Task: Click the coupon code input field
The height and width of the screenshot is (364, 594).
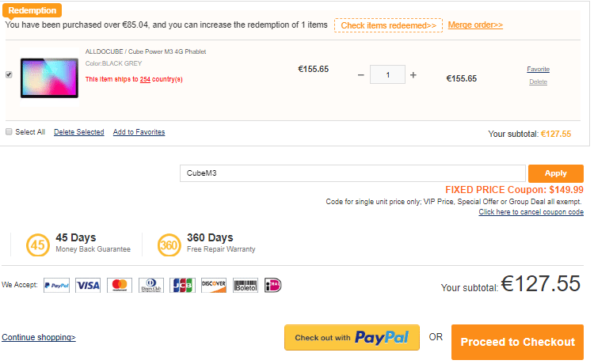Action: [x=352, y=173]
